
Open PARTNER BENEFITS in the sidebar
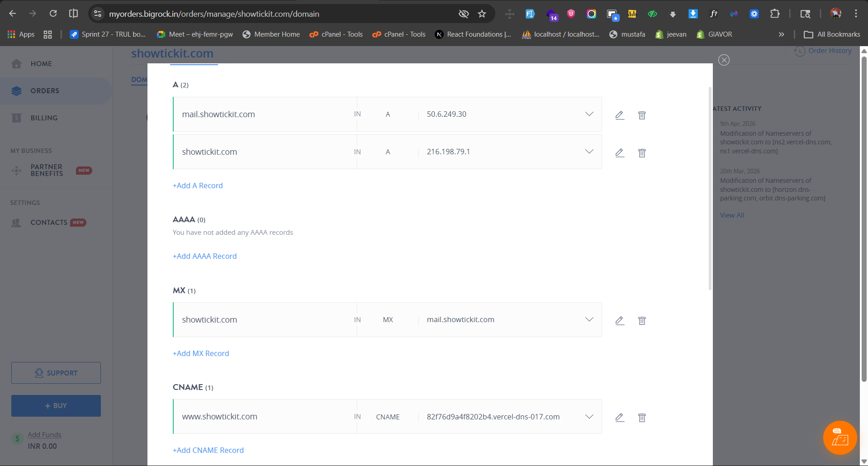(x=47, y=170)
